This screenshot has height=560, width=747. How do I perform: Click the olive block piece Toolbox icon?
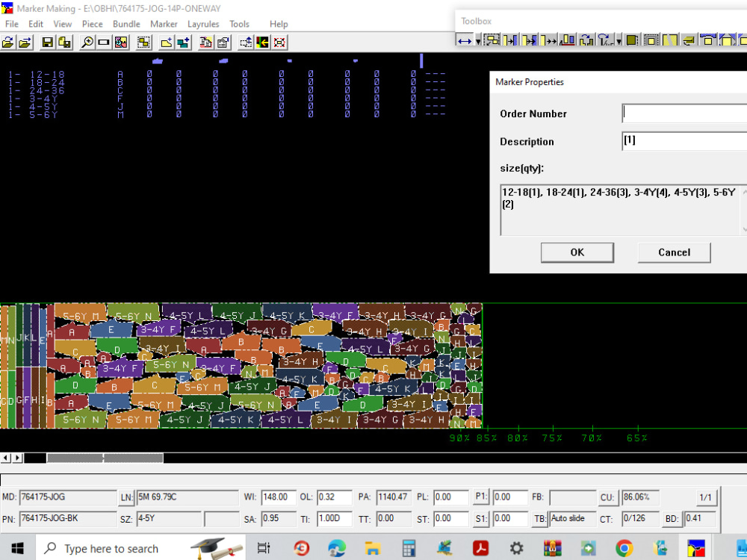(632, 40)
